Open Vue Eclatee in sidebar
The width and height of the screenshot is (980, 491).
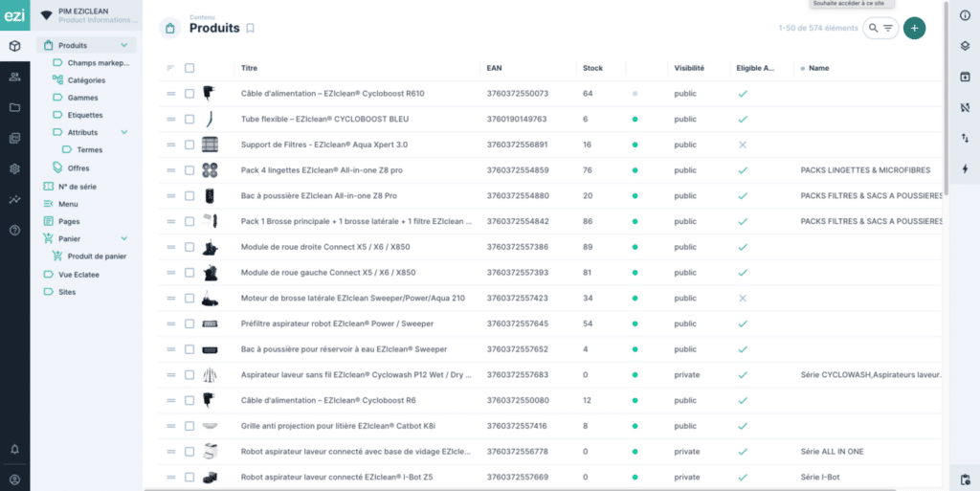78,275
